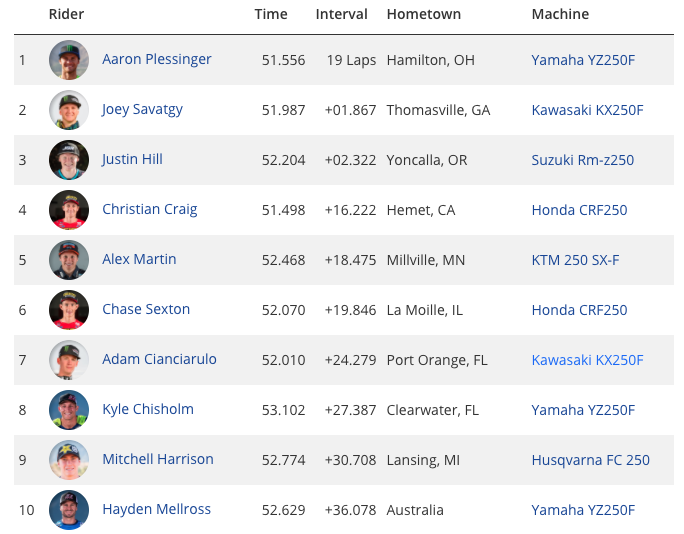Select Chase Sexton's portrait thumbnail
684x534 pixels.
pyautogui.click(x=69, y=310)
